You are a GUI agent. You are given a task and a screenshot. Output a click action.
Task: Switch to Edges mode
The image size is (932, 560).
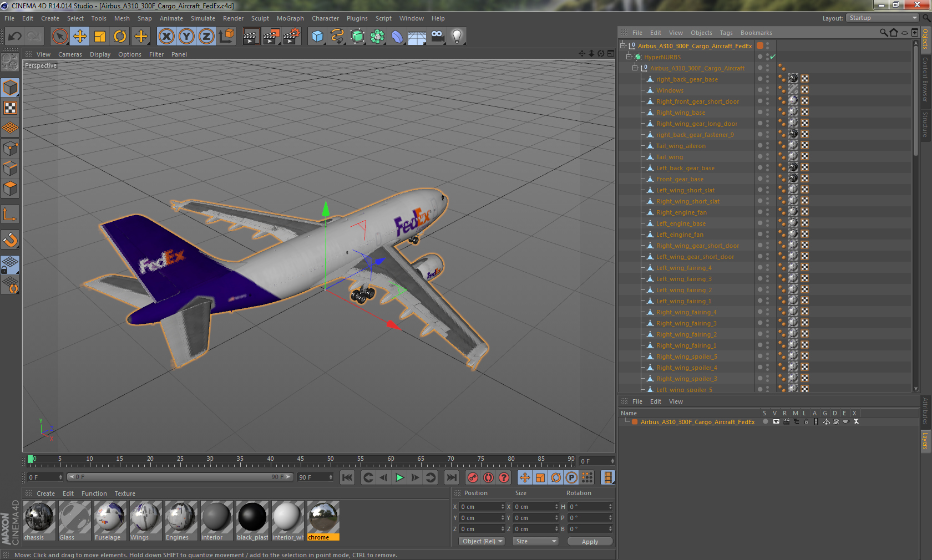coord(11,169)
